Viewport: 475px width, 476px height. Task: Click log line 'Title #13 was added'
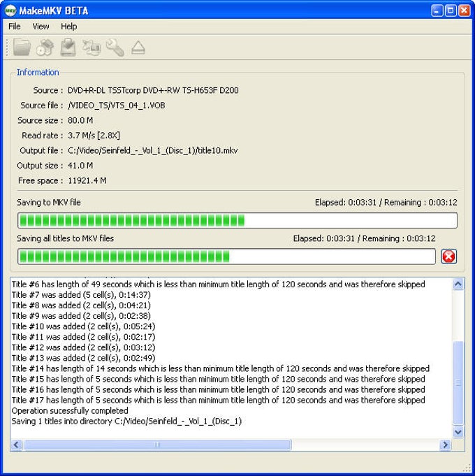tap(83, 358)
